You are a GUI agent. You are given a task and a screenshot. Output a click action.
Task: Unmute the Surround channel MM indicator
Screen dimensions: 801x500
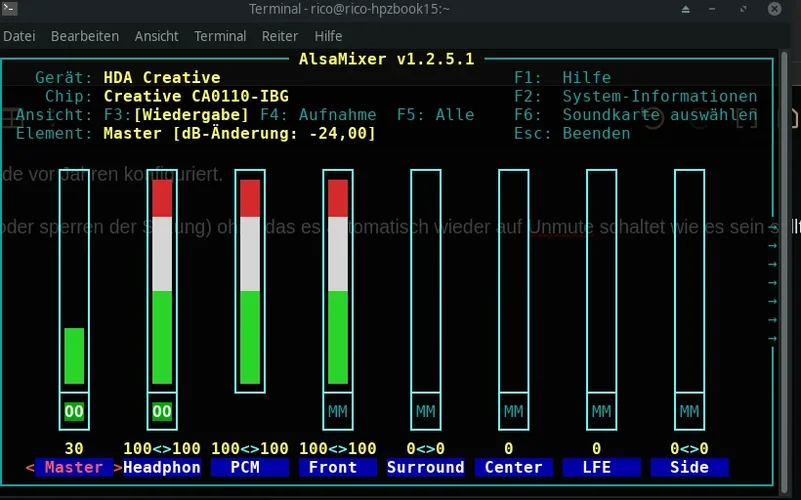pyautogui.click(x=426, y=411)
